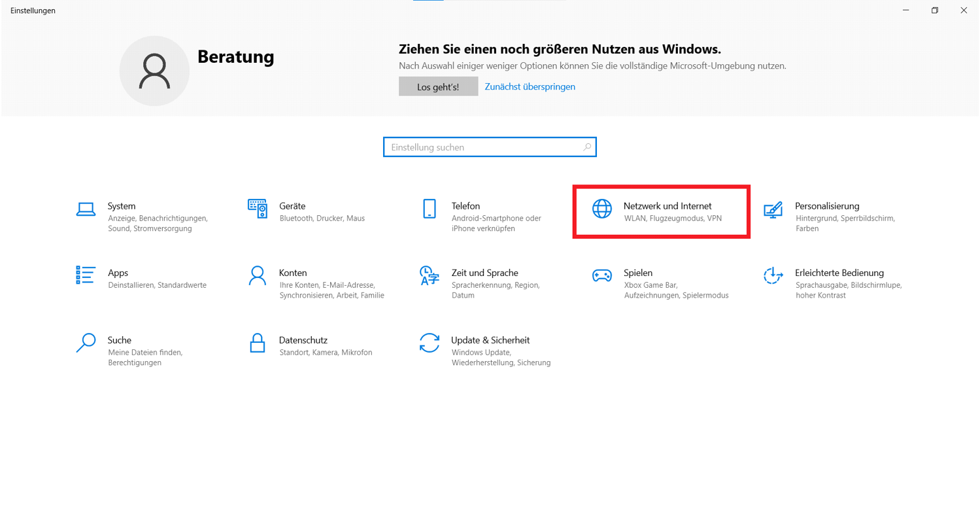Restore down the Einstellungen window
The image size is (980, 522).
tap(935, 10)
